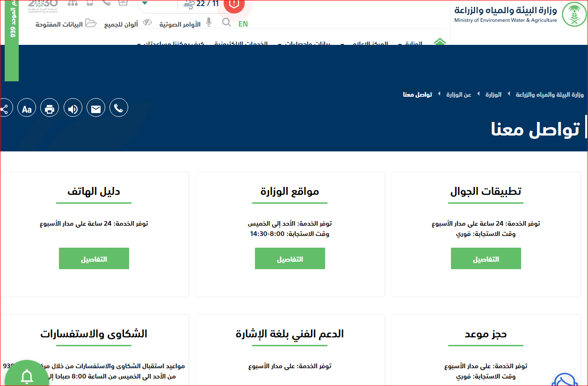This screenshot has height=386, width=588.
Task: Click the phone call icon in banner
Action: click(x=119, y=108)
